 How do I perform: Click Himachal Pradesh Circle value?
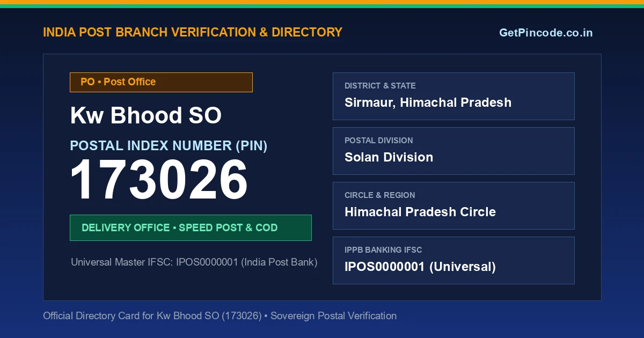point(420,212)
